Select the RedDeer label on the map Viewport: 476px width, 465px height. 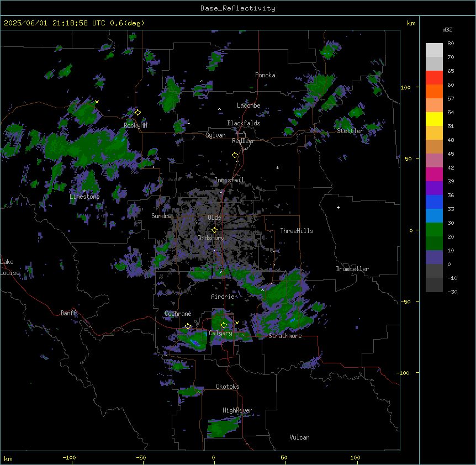click(243, 141)
